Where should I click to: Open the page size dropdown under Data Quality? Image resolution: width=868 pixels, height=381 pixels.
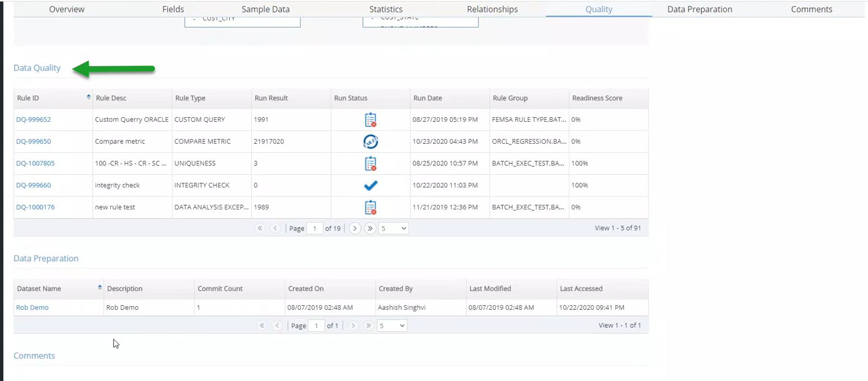(x=392, y=228)
